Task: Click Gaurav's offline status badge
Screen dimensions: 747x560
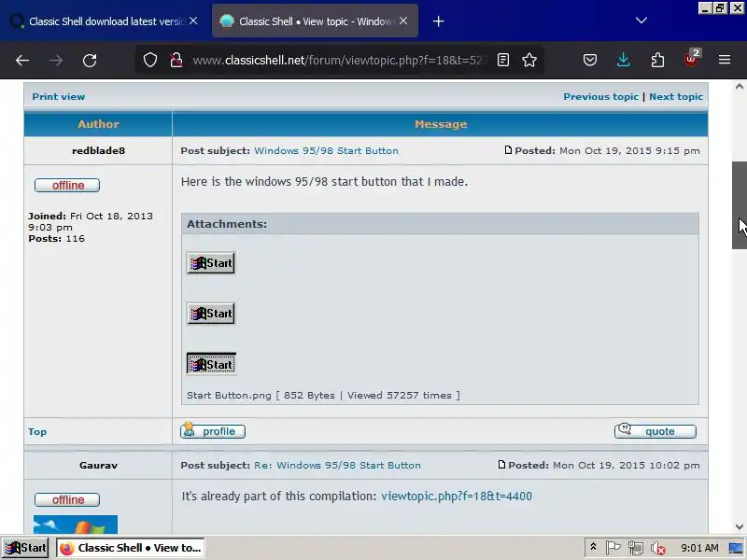Action: 67,500
